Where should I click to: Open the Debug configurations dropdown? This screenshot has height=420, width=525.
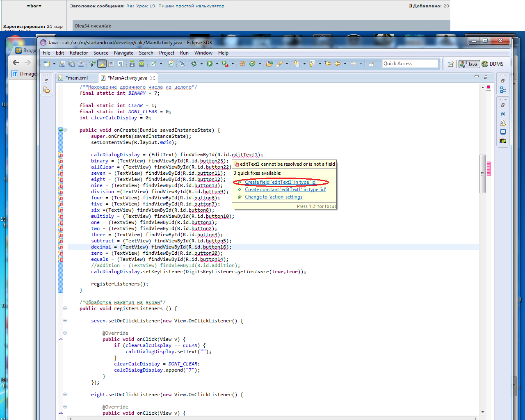click(201, 64)
